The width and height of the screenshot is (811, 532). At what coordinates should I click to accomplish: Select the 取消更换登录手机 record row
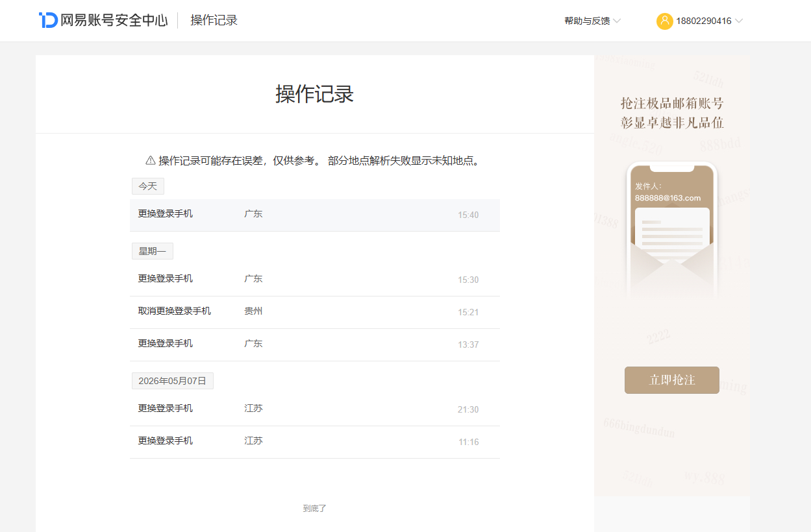click(315, 312)
